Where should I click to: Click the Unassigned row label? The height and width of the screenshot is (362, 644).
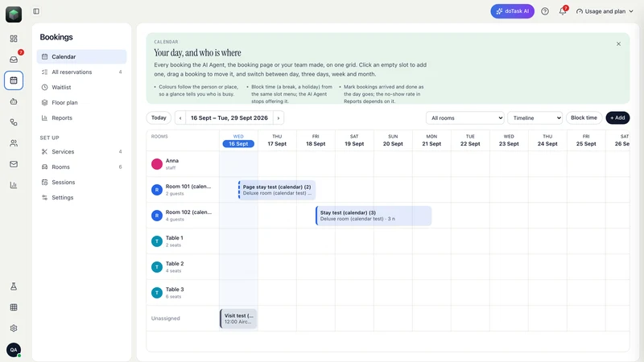[x=166, y=319]
